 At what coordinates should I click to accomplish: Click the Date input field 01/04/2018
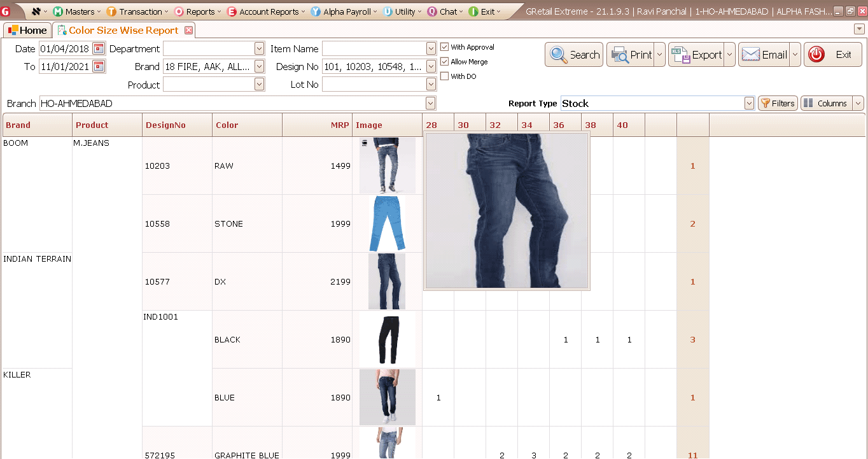click(x=66, y=48)
